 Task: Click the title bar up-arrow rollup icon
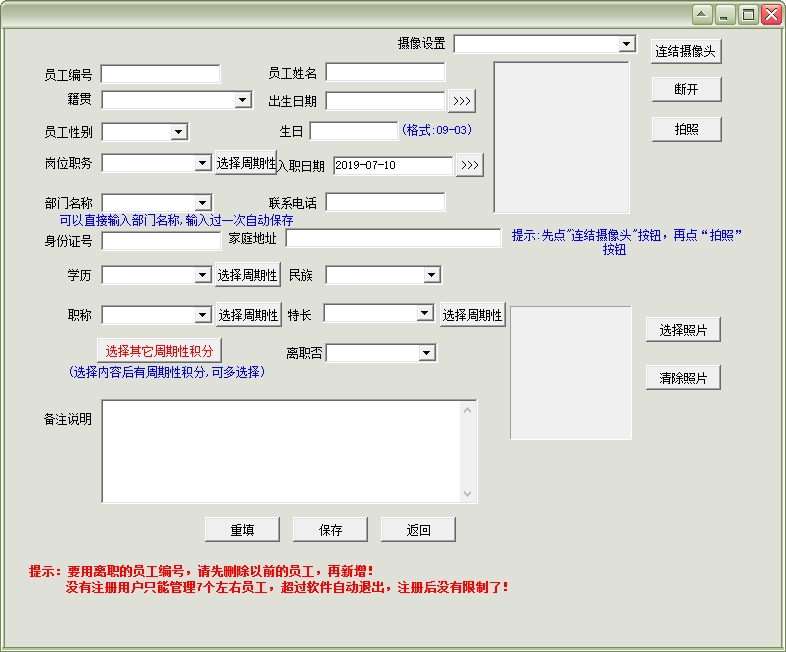coord(702,15)
